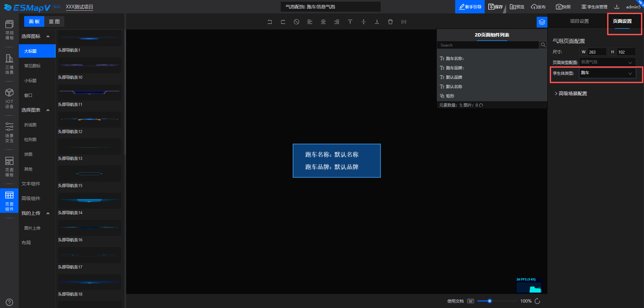
Task: Click the redo arrow in the toolbar
Action: [x=283, y=22]
